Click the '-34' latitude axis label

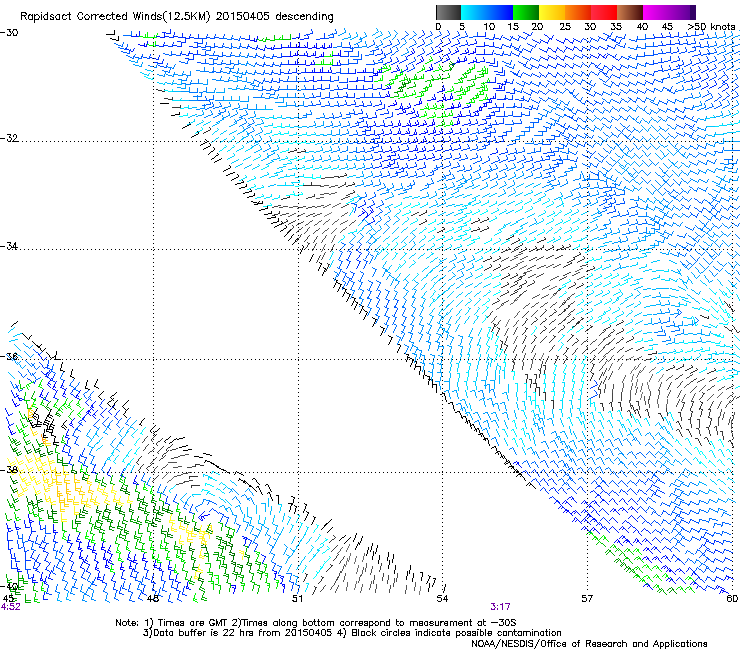coord(9,246)
